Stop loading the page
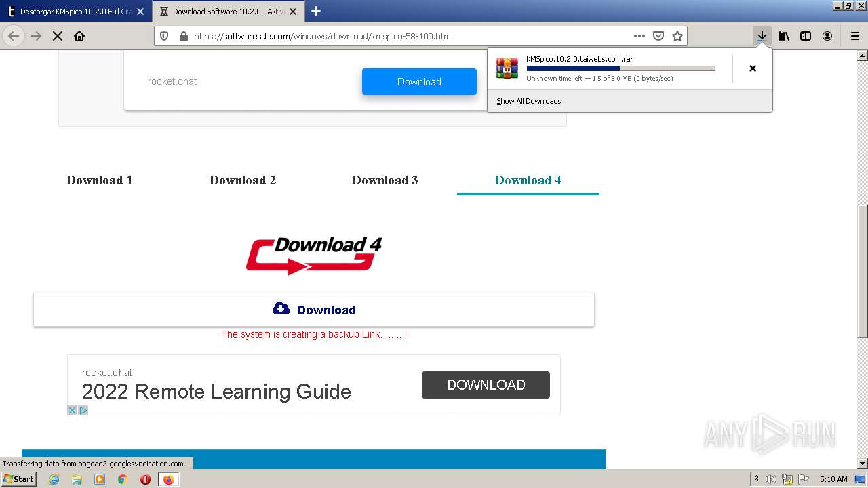The image size is (868, 488). click(58, 36)
